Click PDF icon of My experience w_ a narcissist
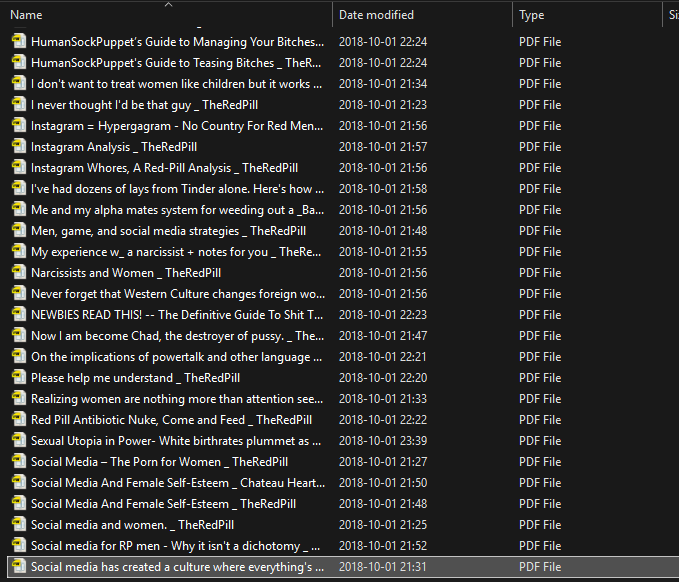 (x=19, y=251)
